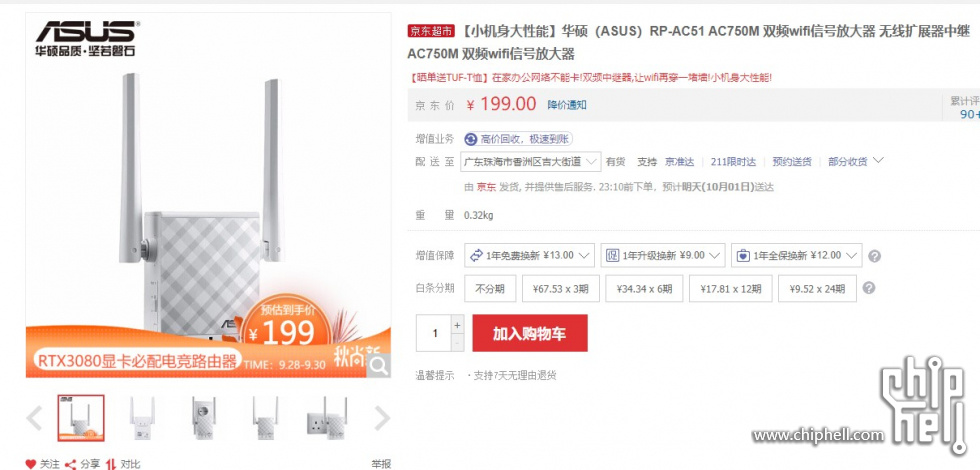Click 降价通知 link
Image resolution: width=980 pixels, height=470 pixels.
click(567, 105)
